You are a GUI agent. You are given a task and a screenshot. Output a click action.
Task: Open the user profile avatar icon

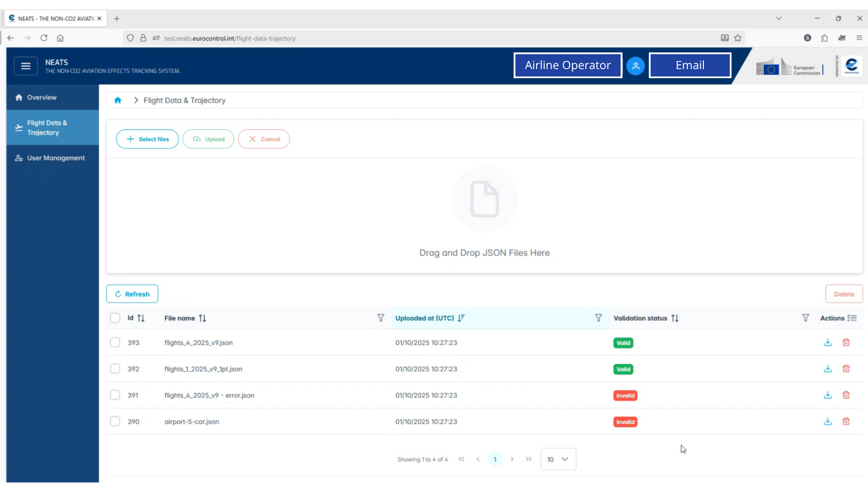pyautogui.click(x=635, y=66)
